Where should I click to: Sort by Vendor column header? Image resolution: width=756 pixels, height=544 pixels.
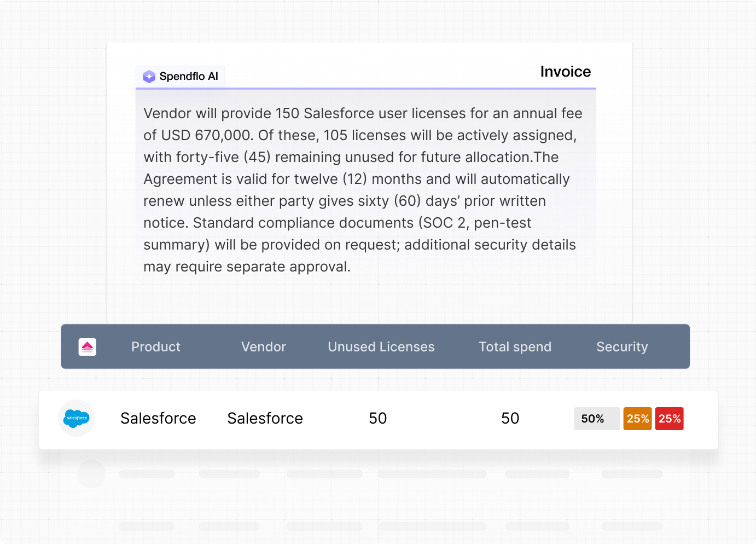[264, 347]
